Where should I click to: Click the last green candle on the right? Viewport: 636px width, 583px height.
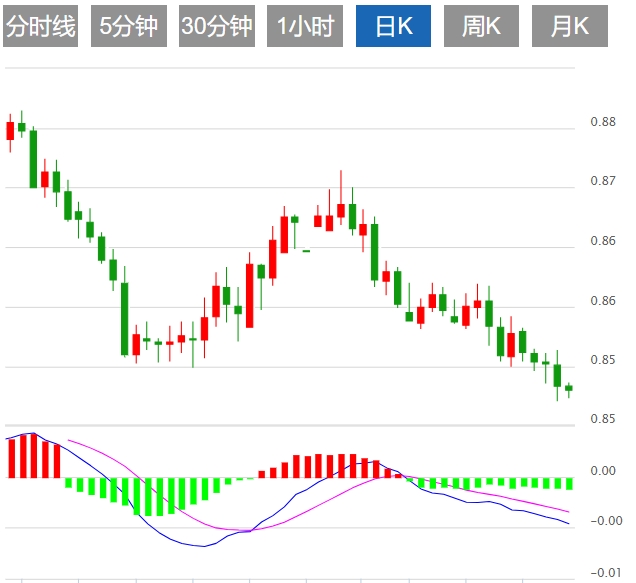(569, 389)
